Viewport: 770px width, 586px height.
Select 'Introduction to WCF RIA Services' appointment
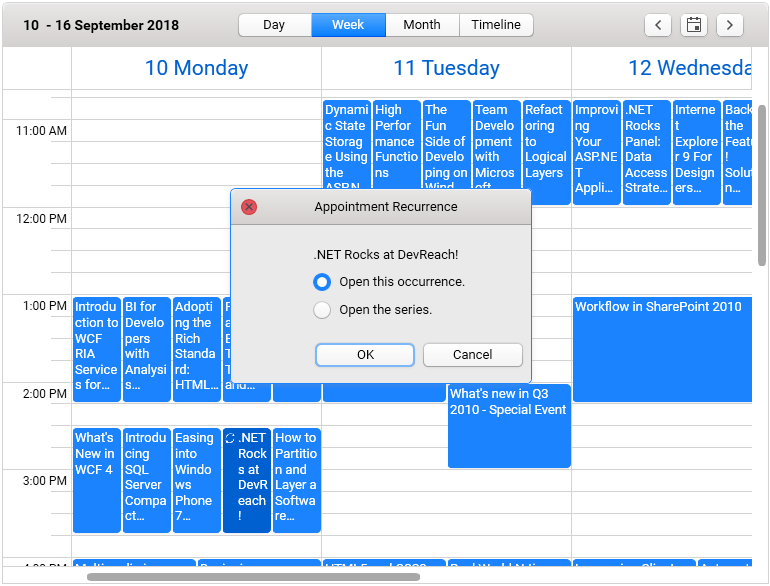[97, 349]
